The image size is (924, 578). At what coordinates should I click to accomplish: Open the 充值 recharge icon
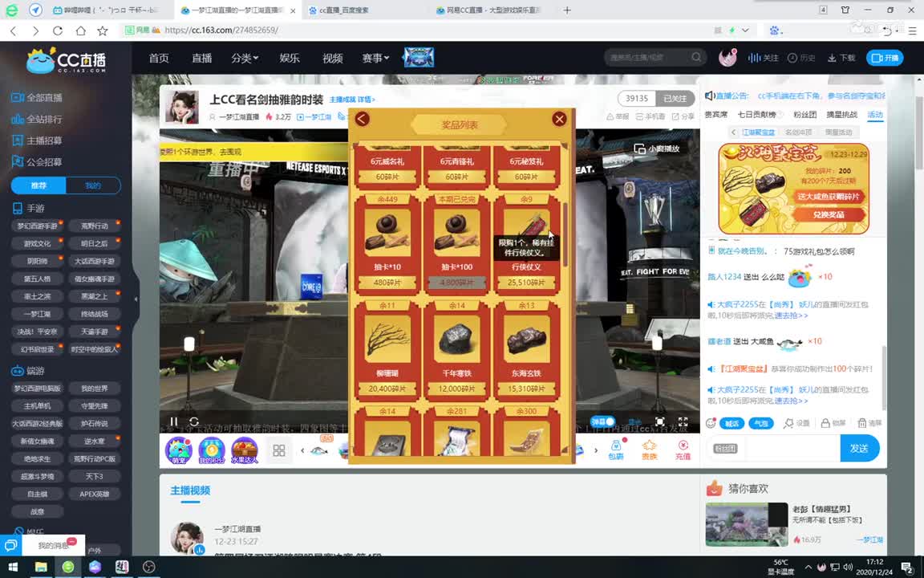click(683, 450)
